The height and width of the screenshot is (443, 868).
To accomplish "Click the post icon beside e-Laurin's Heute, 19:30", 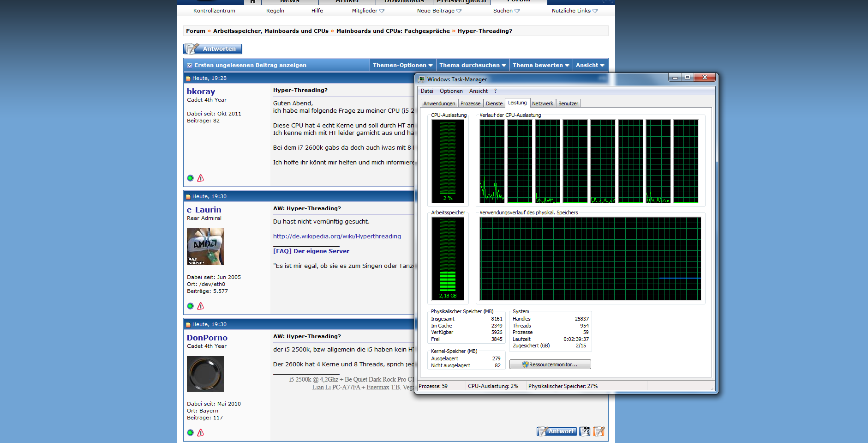I will point(188,197).
